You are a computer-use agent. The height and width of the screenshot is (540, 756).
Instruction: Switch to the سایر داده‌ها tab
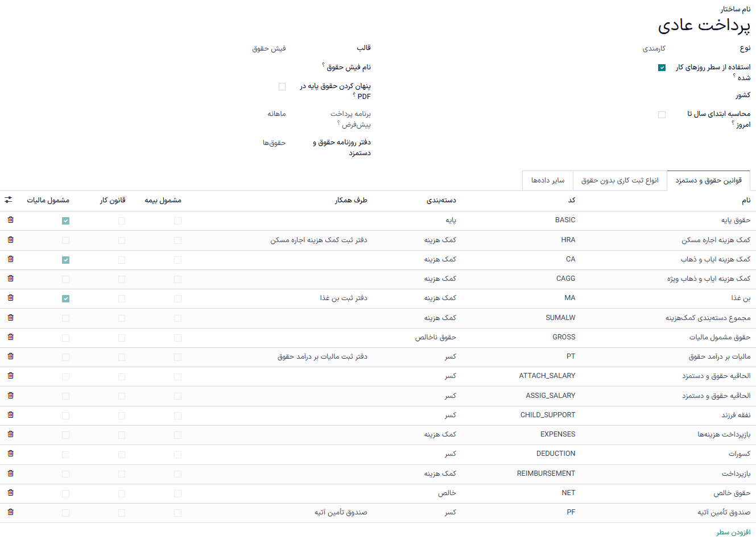pyautogui.click(x=547, y=180)
